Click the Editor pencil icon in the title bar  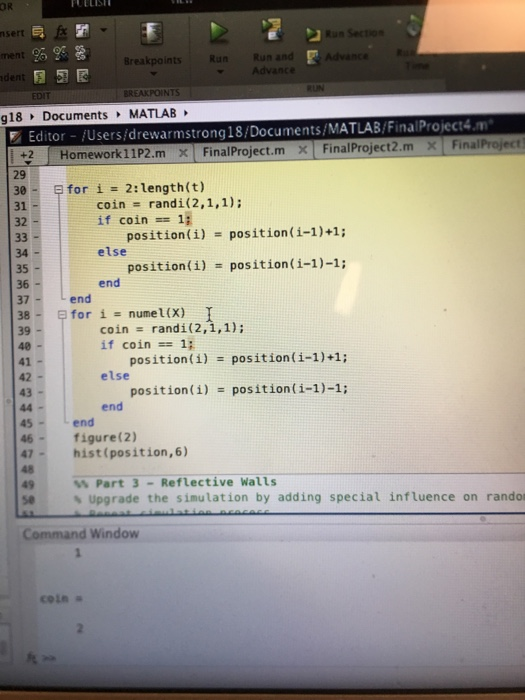[16, 137]
